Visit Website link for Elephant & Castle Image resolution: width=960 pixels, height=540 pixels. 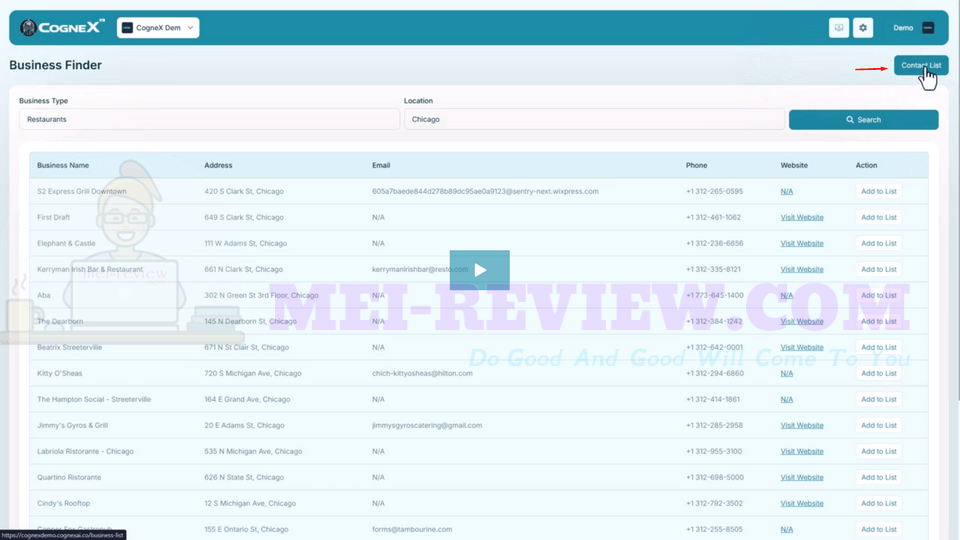801,244
